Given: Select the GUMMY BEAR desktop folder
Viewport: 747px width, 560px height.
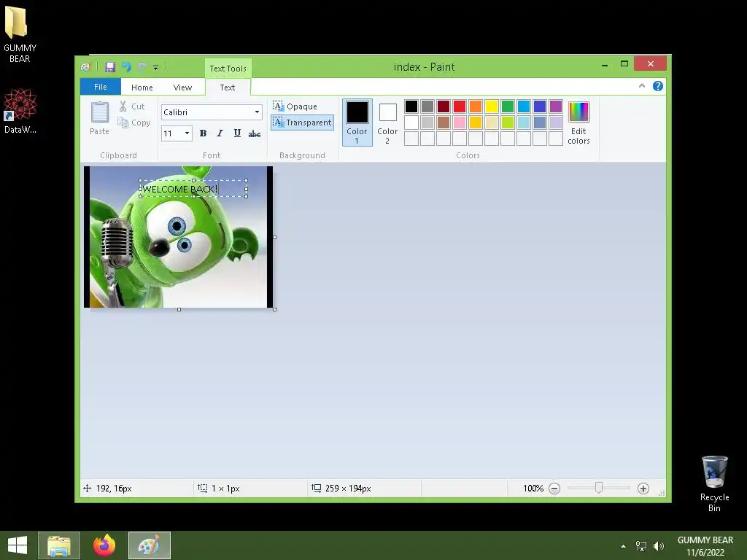Looking at the screenshot, I should click(x=20, y=34).
